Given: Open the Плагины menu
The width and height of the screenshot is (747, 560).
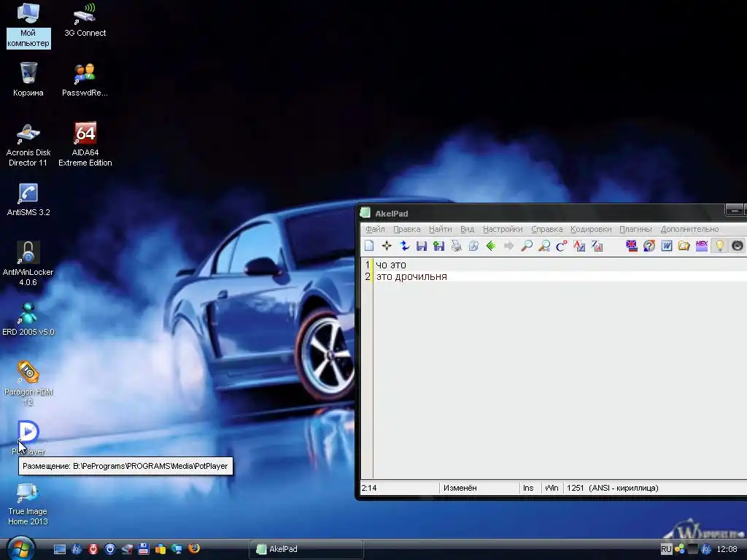Looking at the screenshot, I should [635, 229].
